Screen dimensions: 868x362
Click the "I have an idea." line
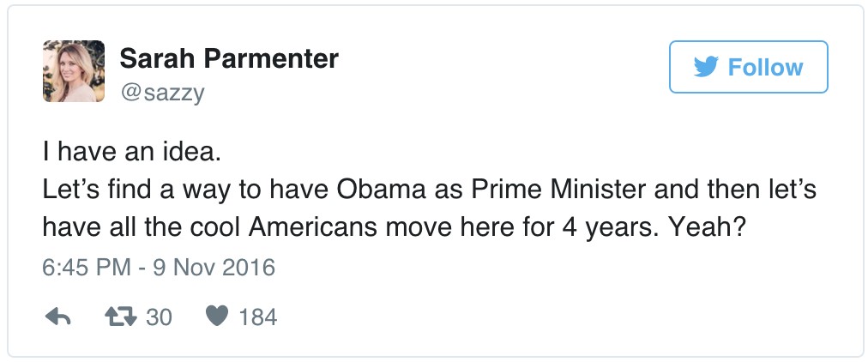(x=131, y=155)
